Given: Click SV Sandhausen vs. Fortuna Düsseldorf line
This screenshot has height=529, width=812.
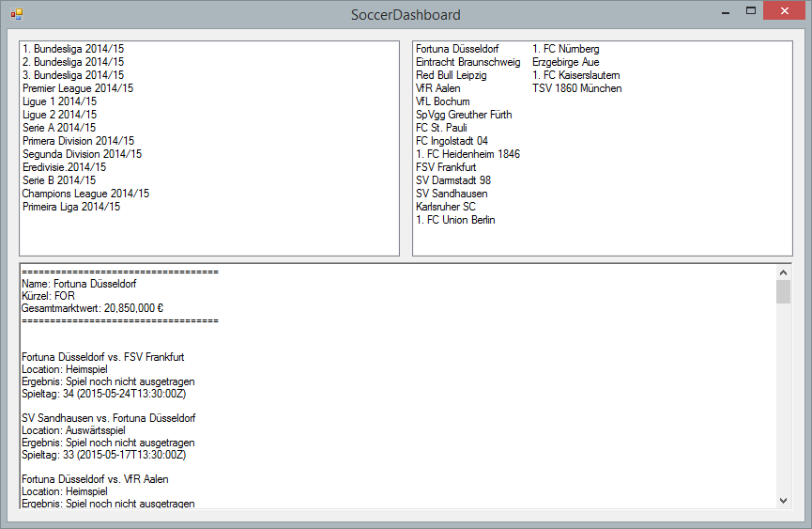Looking at the screenshot, I should click(x=108, y=418).
